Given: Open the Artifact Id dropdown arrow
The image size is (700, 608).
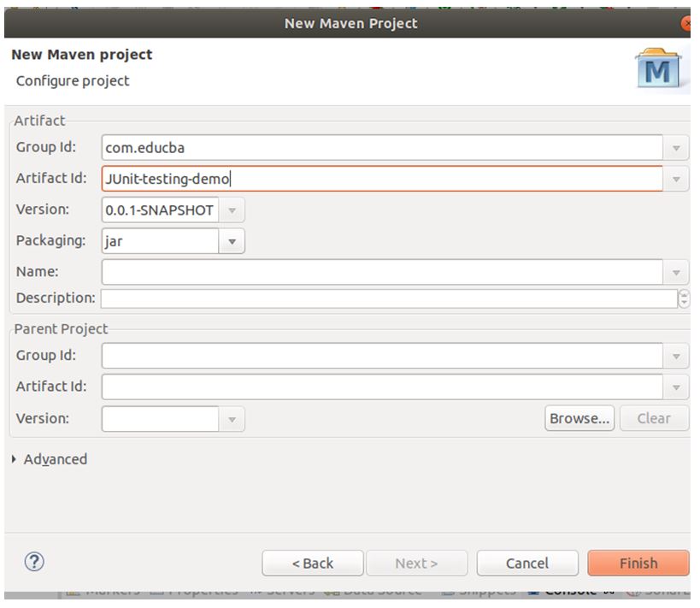Looking at the screenshot, I should [x=676, y=179].
